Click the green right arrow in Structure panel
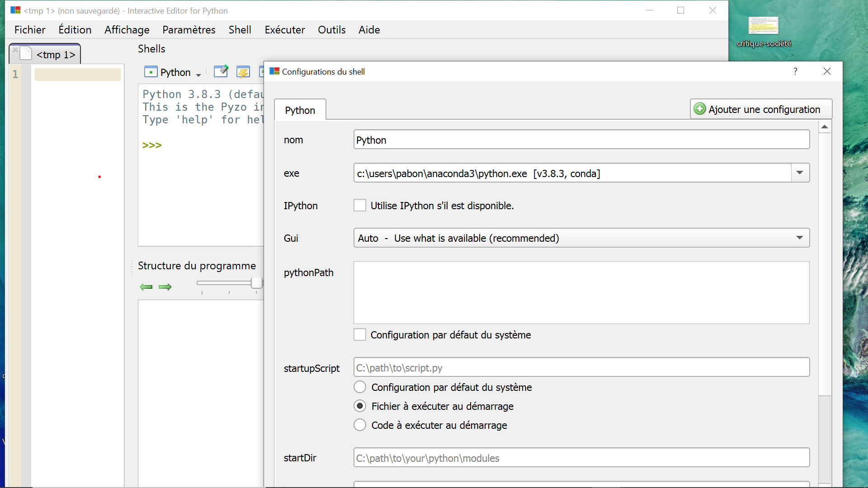This screenshot has width=868, height=488. point(165,287)
